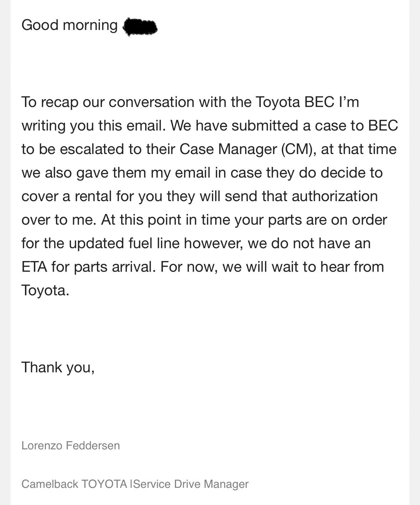Image resolution: width=420 pixels, height=505 pixels.
Task: Click the word "ETA" in the paragraph
Action: click(35, 267)
